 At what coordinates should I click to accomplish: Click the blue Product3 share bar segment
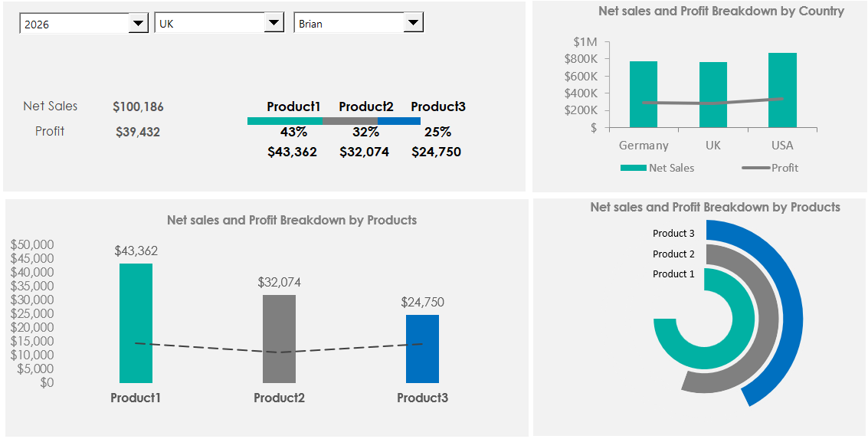399,120
